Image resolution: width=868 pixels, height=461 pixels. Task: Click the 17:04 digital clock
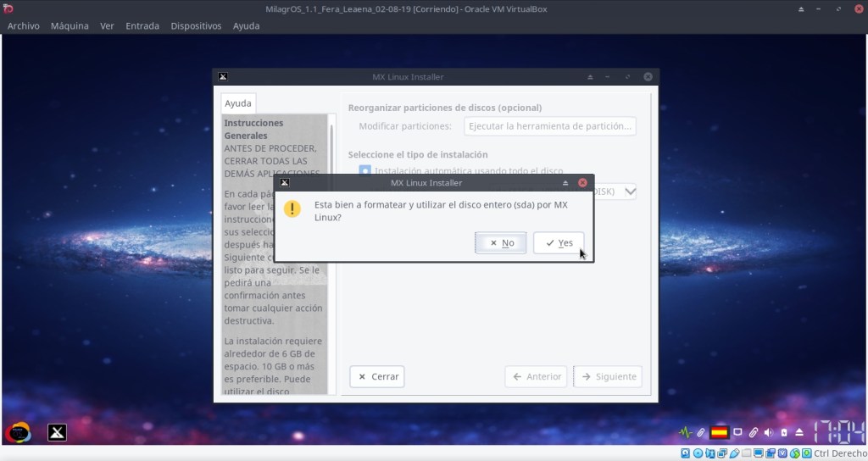pyautogui.click(x=839, y=432)
